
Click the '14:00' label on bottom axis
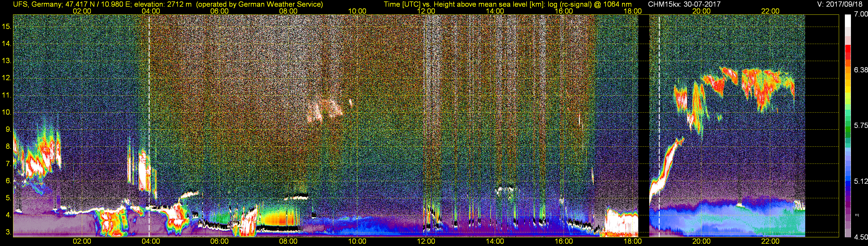point(495,241)
